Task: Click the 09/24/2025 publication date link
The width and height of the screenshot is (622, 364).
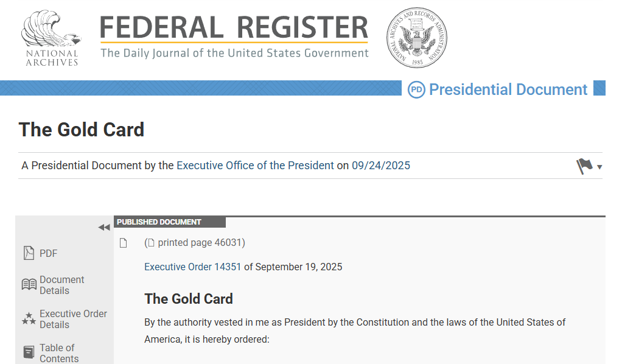Action: (x=381, y=166)
